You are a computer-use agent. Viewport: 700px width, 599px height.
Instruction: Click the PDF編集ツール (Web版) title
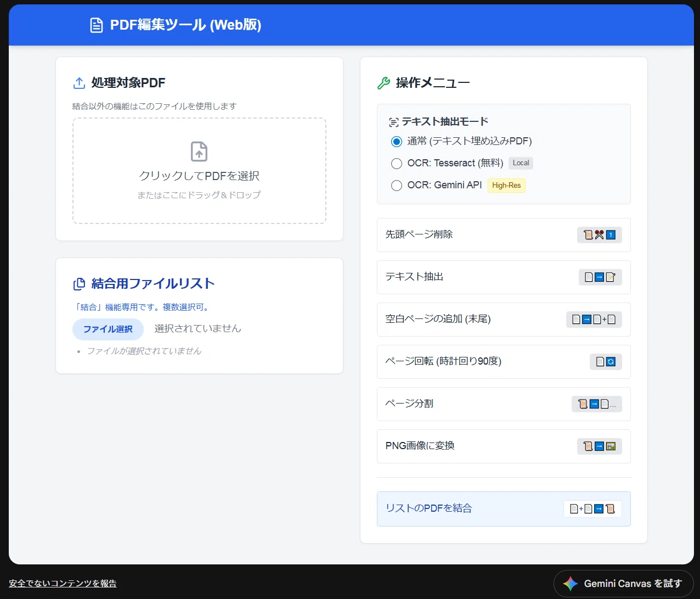[185, 25]
